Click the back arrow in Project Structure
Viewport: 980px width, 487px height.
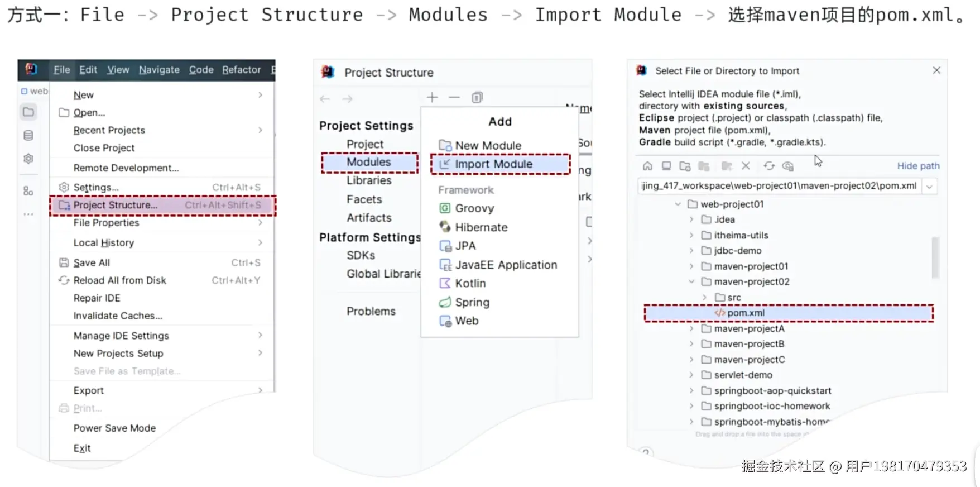325,99
